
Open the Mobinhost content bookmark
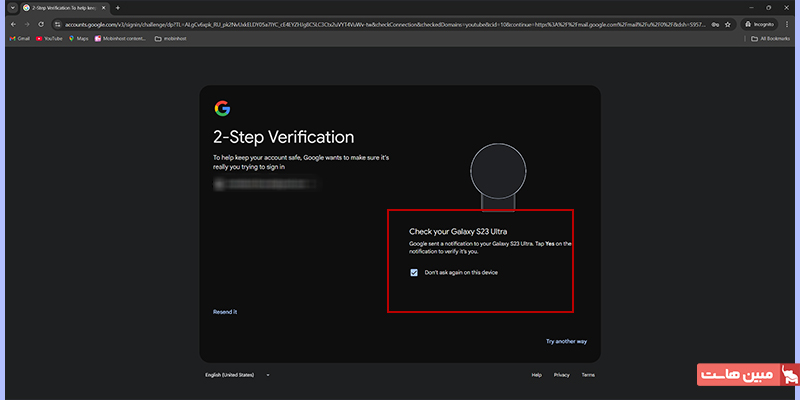(120, 38)
